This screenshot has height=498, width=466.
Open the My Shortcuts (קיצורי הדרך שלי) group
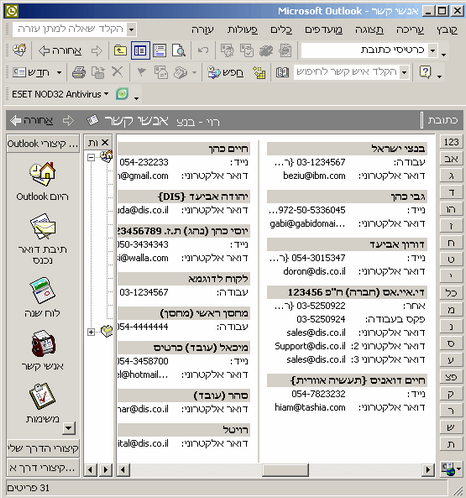pos(43,449)
